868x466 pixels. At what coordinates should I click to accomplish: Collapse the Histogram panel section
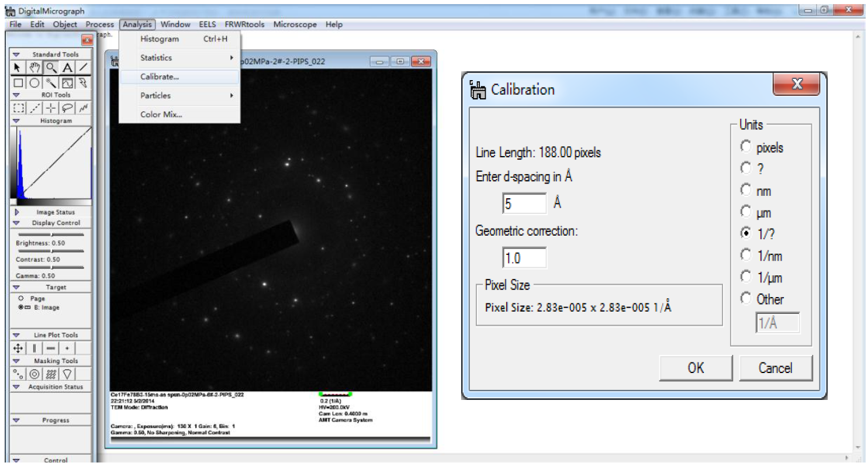16,121
